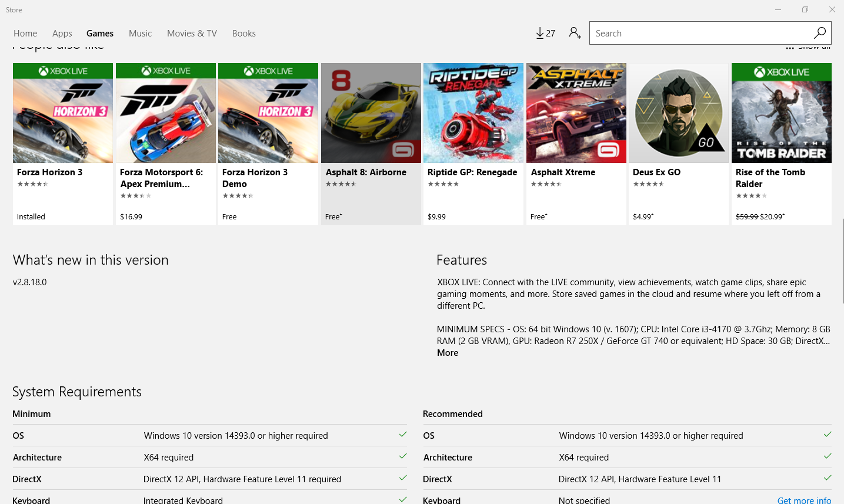Click the star rating of Rise of the Tomb Raider

click(751, 196)
